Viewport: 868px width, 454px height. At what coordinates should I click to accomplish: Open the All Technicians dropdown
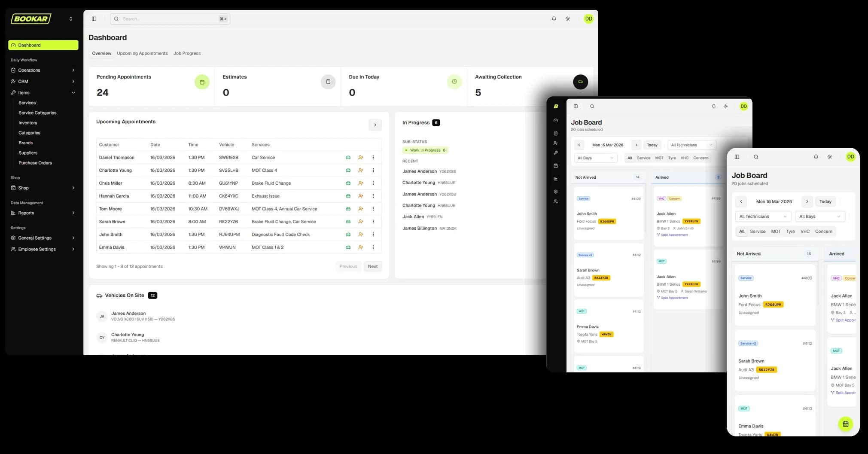(x=763, y=216)
